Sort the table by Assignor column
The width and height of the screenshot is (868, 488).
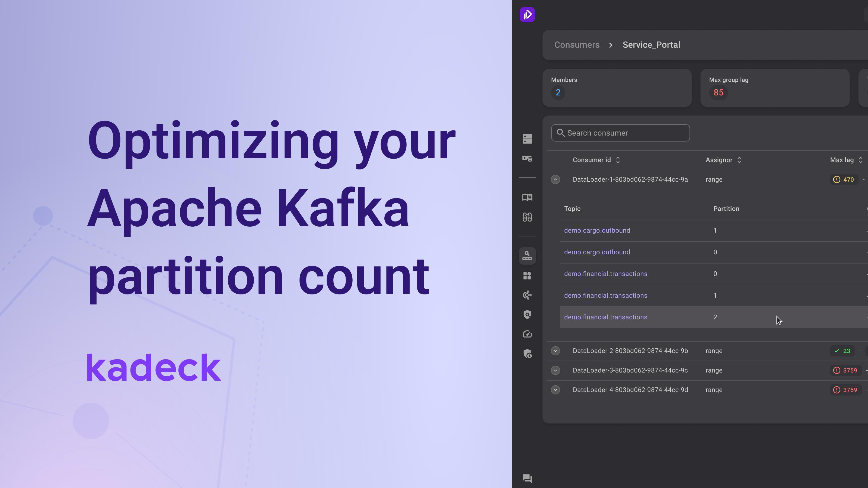pos(739,160)
